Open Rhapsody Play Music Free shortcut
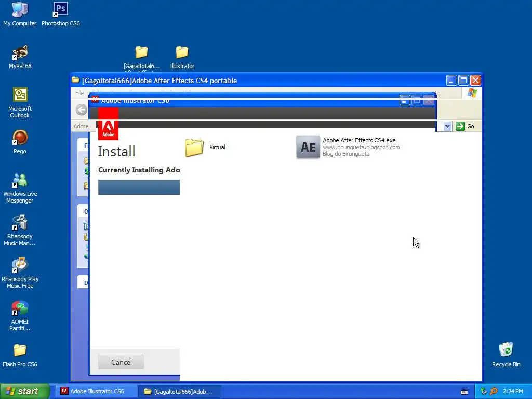The height and width of the screenshot is (399, 532). click(x=20, y=273)
